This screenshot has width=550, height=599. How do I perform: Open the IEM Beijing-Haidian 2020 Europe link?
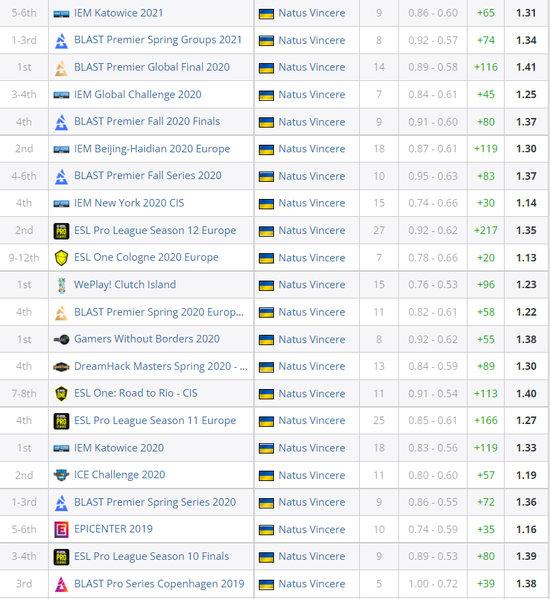tap(152, 149)
